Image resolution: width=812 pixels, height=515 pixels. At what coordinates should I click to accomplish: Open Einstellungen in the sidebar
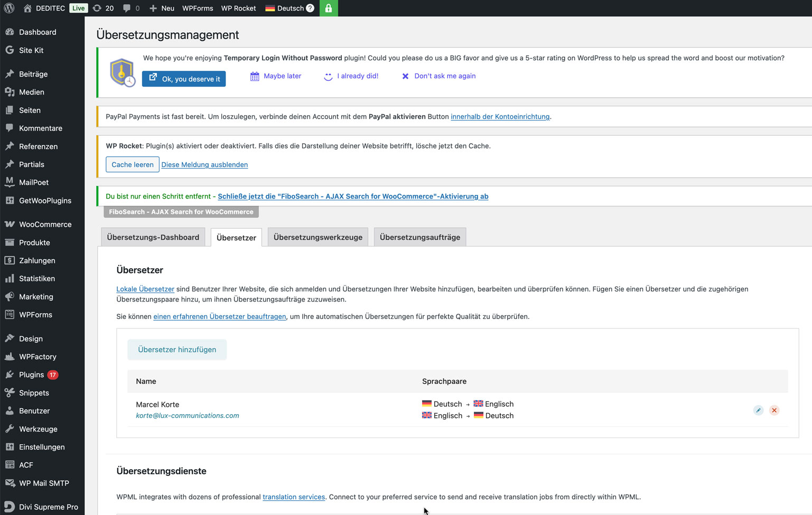42,447
